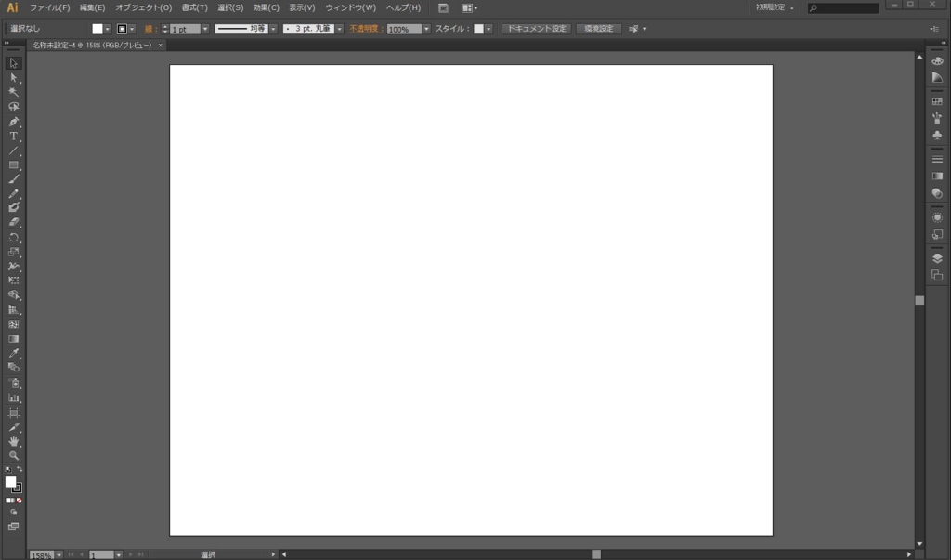Screen dimensions: 951x560
Task: Select the Slice tool
Action: tap(13, 428)
